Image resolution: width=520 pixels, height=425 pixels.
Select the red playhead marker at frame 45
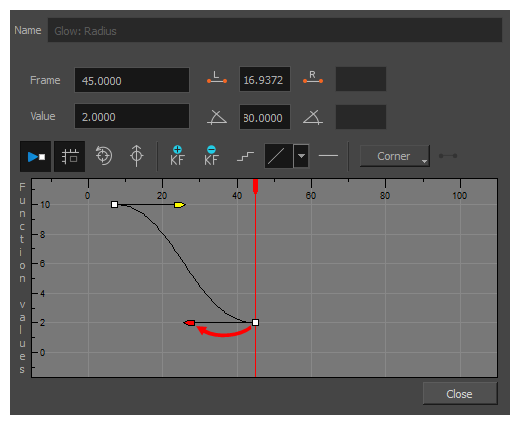[x=255, y=187]
